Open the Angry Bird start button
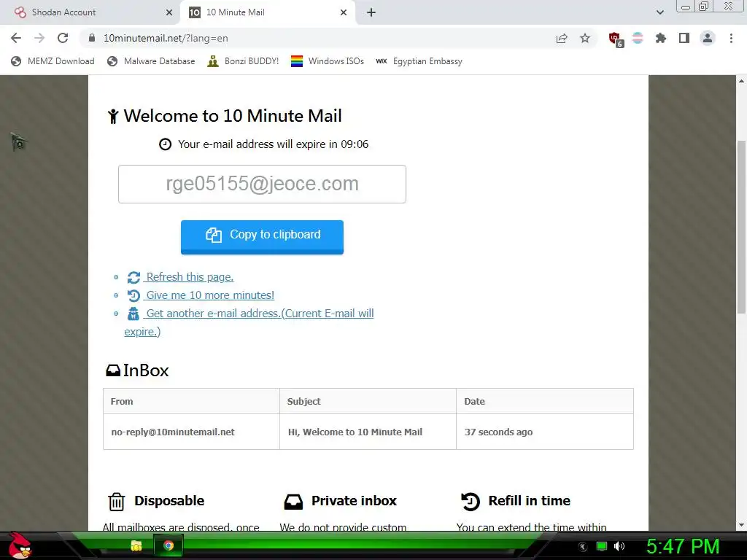Image resolution: width=747 pixels, height=560 pixels. 20,545
